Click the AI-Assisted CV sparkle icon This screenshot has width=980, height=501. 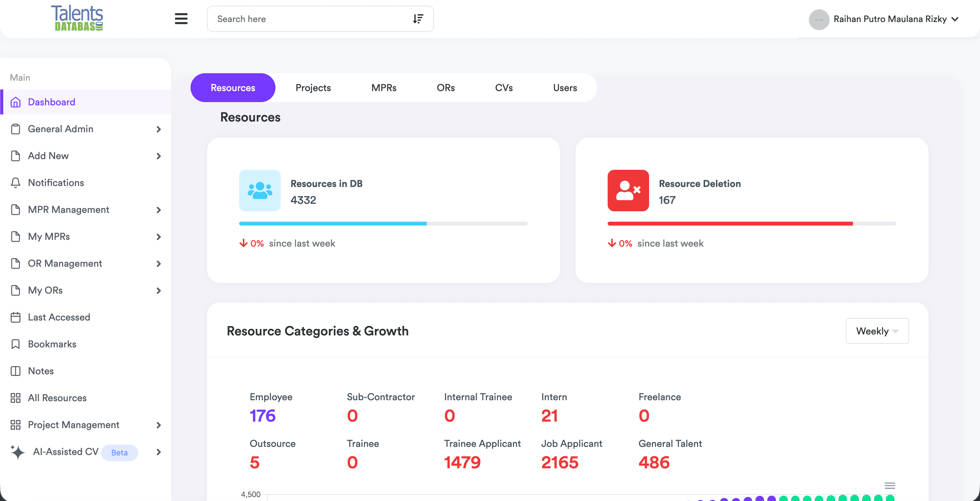click(x=17, y=452)
